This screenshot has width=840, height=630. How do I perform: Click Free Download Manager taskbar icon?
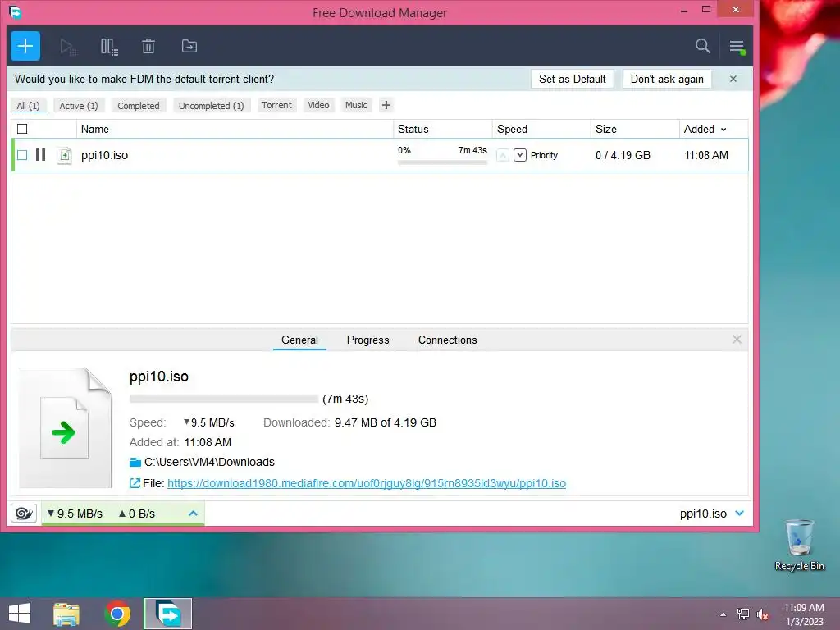point(168,614)
